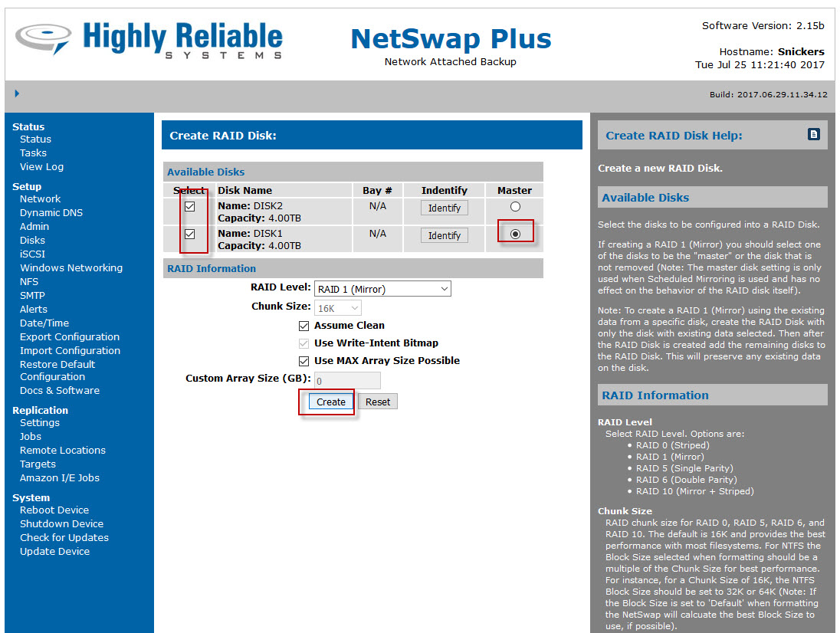Open NFS settings
Viewport: 840px width, 633px height.
[x=29, y=282]
